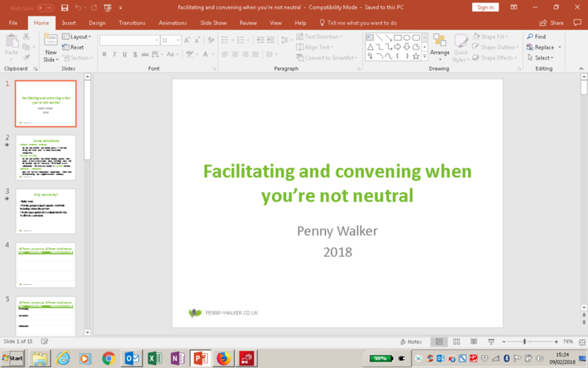The height and width of the screenshot is (368, 588).
Task: Click the Share button
Action: coord(551,23)
